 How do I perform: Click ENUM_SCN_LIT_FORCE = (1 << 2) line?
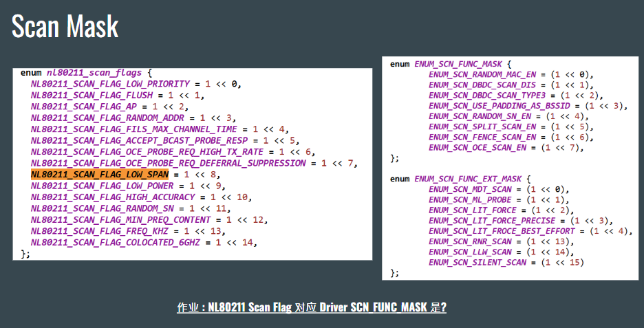pos(502,210)
